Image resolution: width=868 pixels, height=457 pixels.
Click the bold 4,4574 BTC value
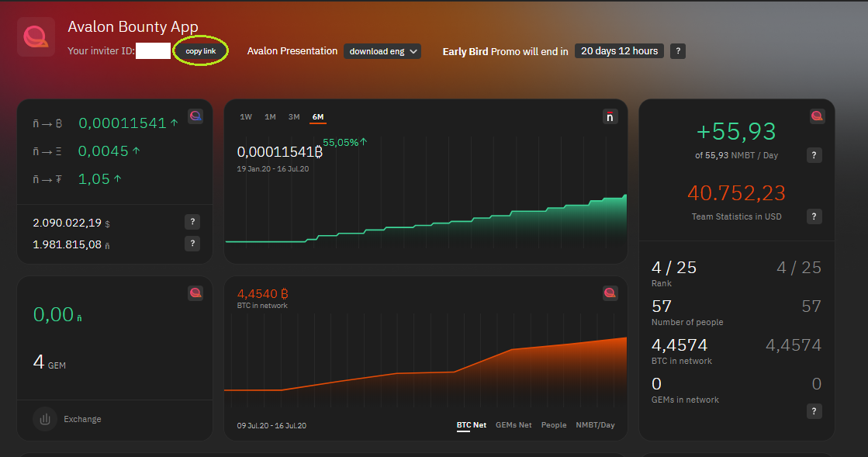680,345
